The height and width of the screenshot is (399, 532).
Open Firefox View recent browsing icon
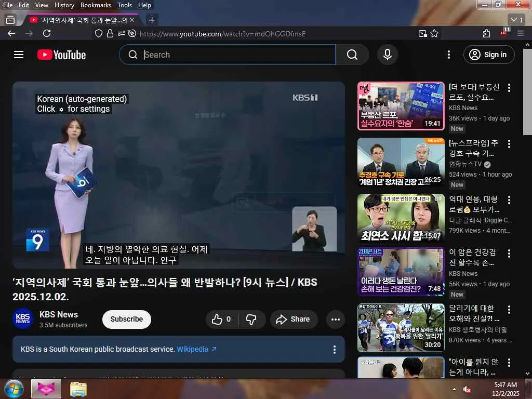pyautogui.click(x=10, y=20)
